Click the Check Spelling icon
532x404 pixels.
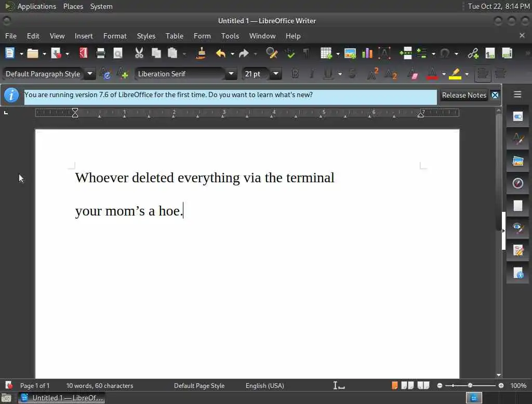point(290,53)
